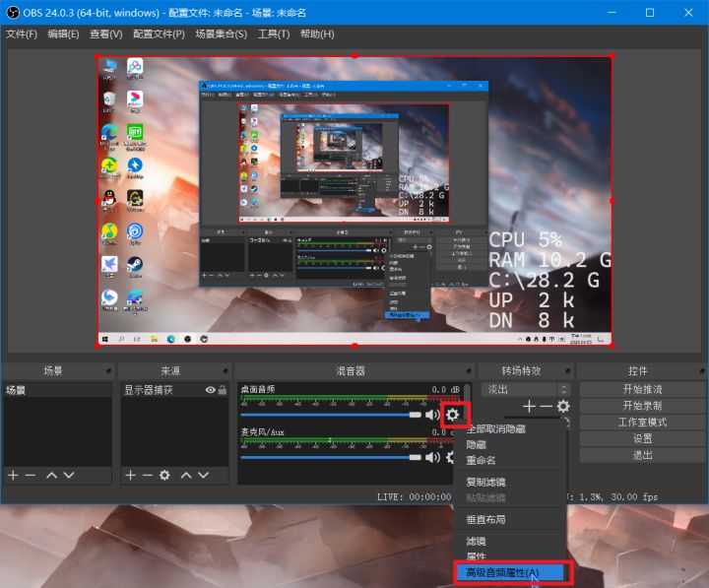Open 设置 from the controls panel

pyautogui.click(x=642, y=438)
